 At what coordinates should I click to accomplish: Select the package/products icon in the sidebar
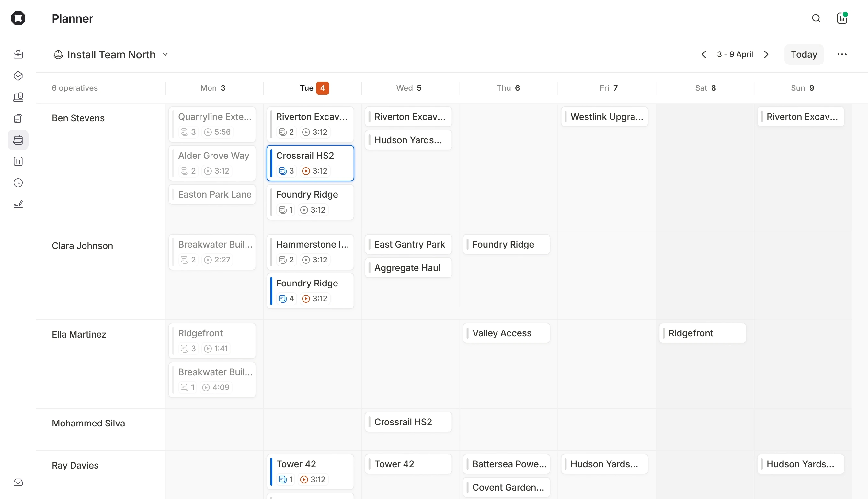(x=18, y=76)
